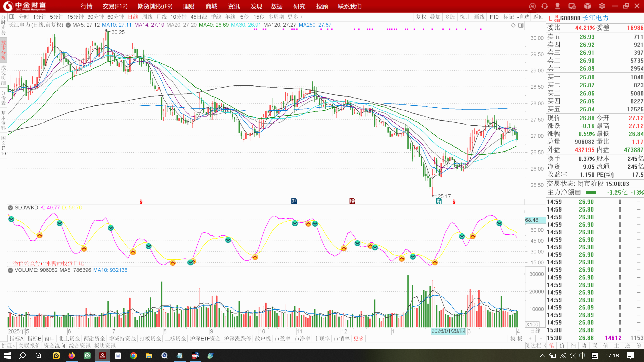644x362 pixels.
Task: Toggle the SLOWKD indicator settings circle
Action: 10,208
